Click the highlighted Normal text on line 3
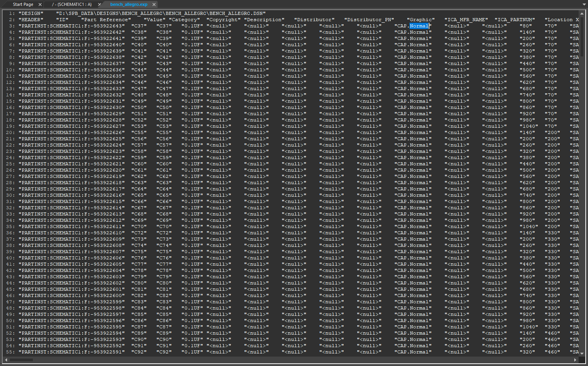The width and height of the screenshot is (588, 366). click(419, 26)
